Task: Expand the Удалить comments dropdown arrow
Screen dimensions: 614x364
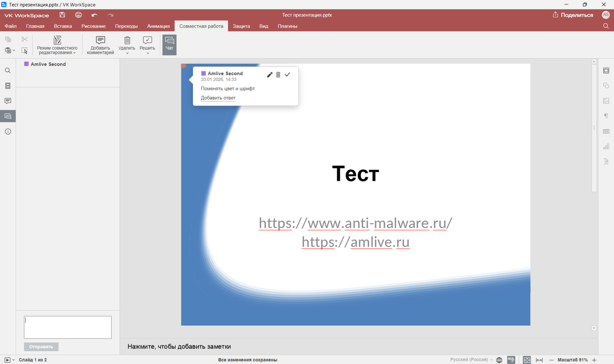Action: tap(127, 53)
